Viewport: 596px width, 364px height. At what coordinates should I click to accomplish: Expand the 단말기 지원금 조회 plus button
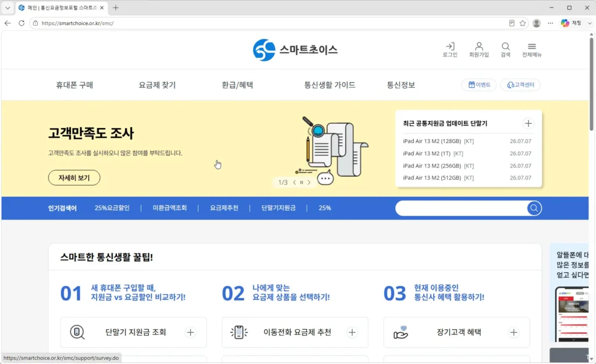(190, 333)
